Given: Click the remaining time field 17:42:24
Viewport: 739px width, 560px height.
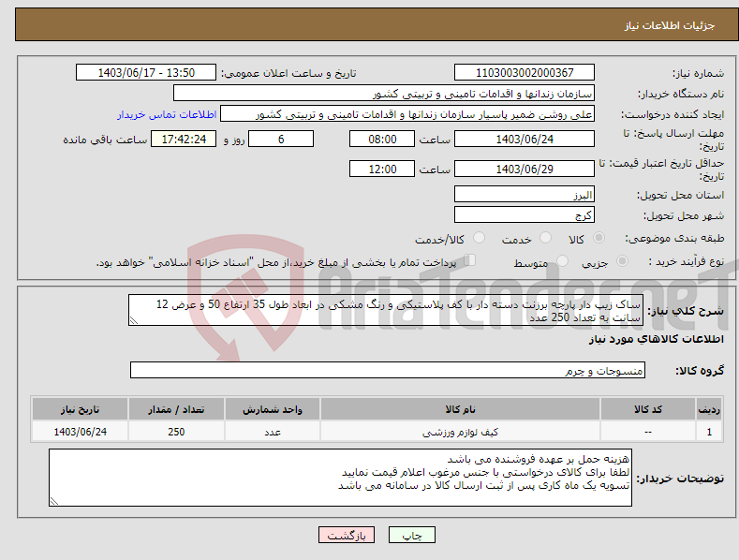Looking at the screenshot, I should tap(184, 139).
